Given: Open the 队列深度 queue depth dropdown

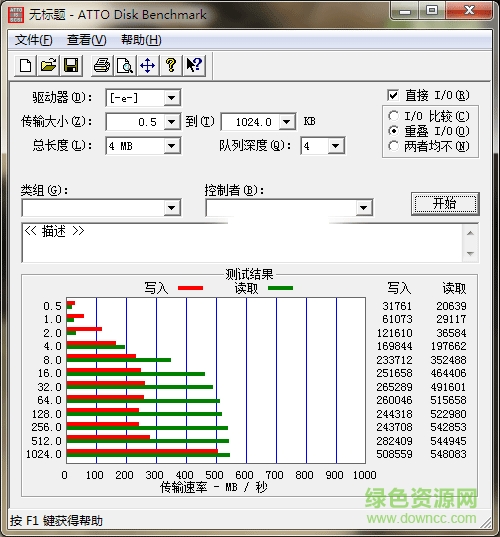Looking at the screenshot, I should click(336, 146).
